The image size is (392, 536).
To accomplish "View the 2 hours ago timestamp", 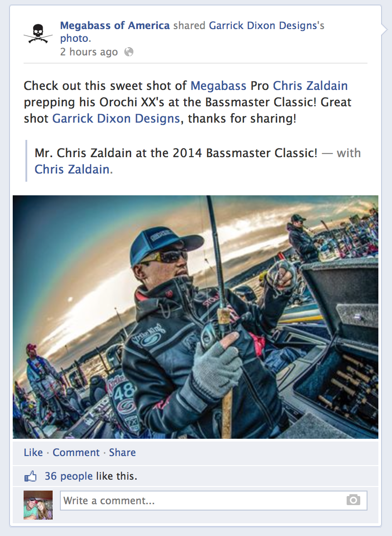I will (89, 52).
